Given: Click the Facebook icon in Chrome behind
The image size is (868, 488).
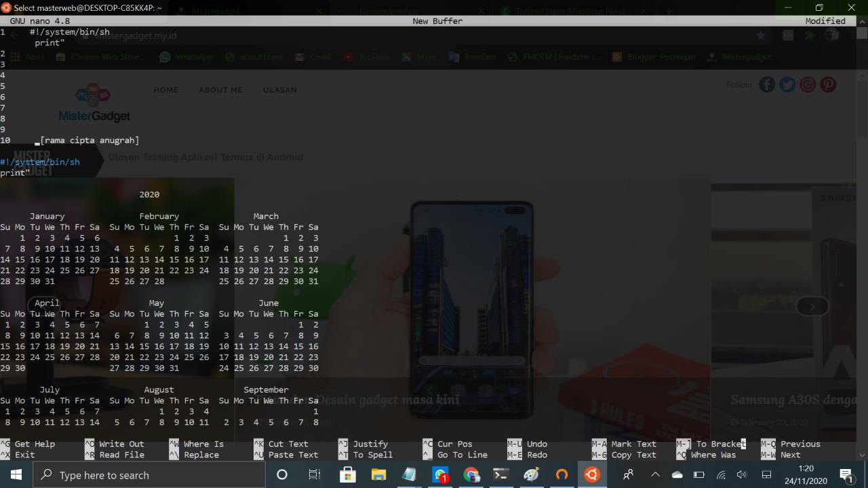Looking at the screenshot, I should 767,85.
